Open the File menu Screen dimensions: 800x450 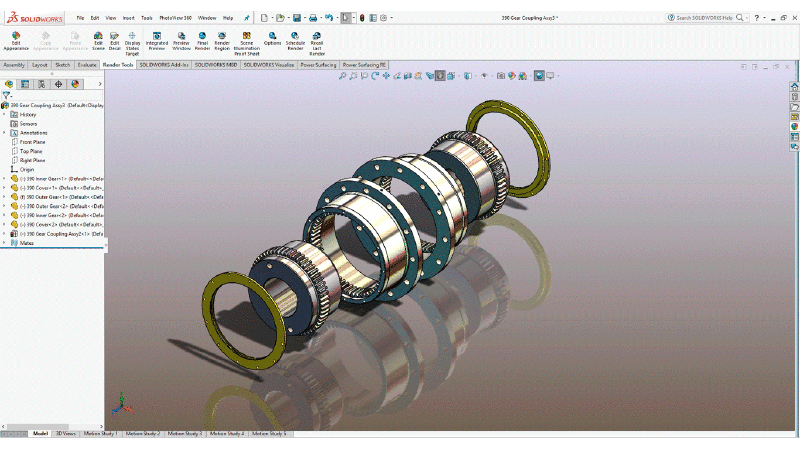pyautogui.click(x=80, y=18)
